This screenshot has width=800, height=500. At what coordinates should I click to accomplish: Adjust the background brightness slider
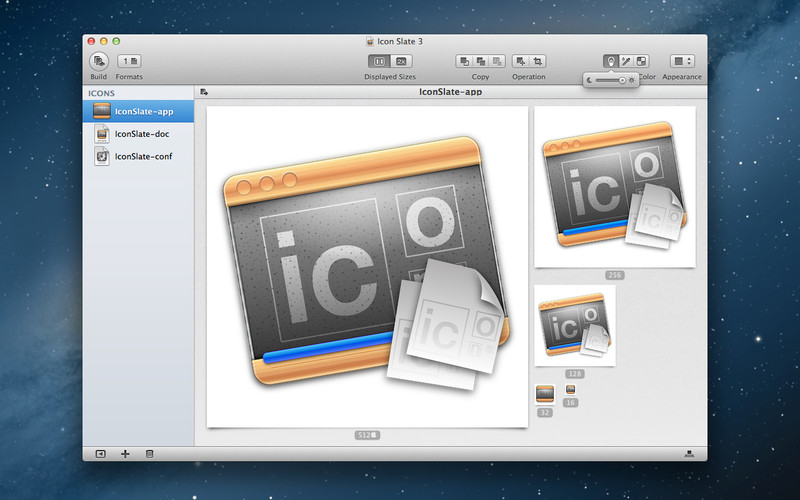click(611, 80)
